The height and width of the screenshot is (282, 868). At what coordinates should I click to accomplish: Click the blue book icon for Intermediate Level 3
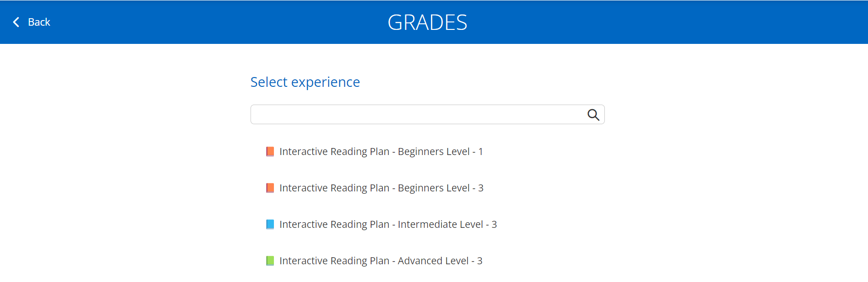pos(270,224)
